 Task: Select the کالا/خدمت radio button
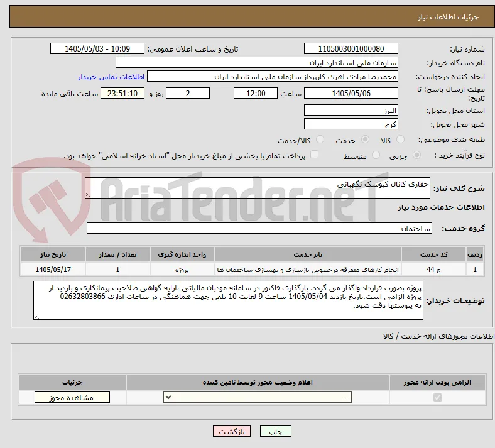(320, 139)
